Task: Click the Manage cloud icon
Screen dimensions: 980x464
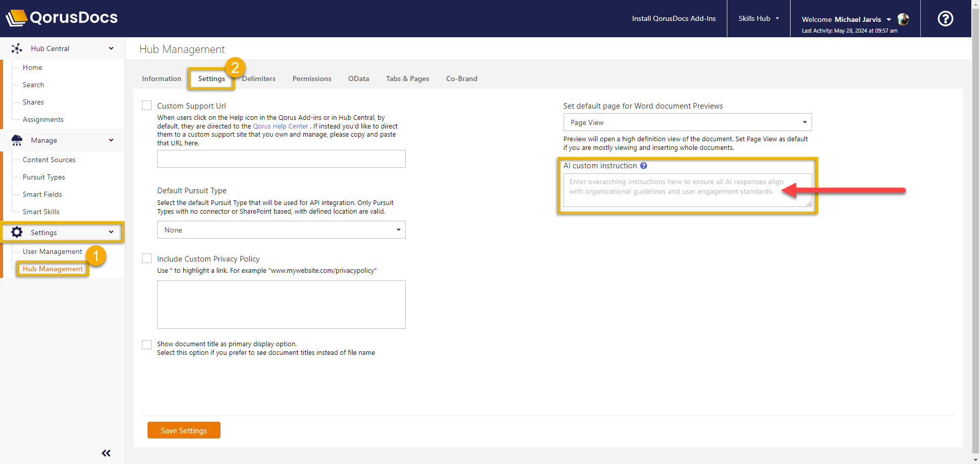Action: 17,140
